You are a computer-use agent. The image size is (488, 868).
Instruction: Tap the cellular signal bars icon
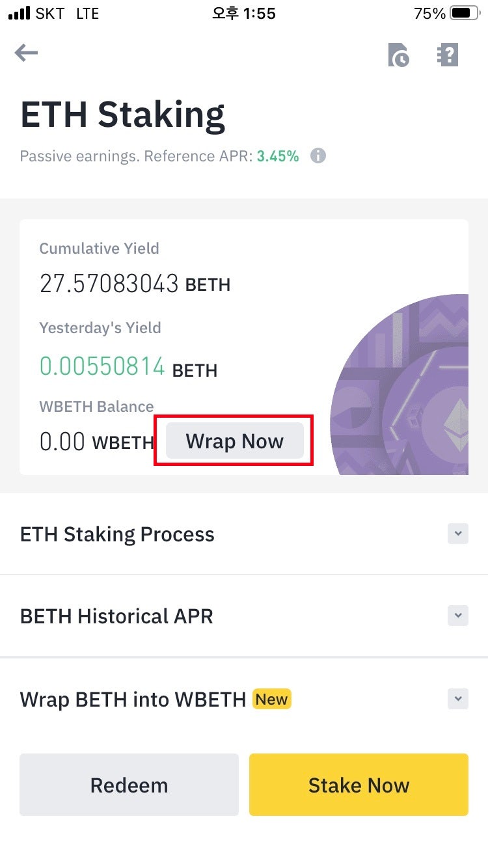tap(19, 13)
